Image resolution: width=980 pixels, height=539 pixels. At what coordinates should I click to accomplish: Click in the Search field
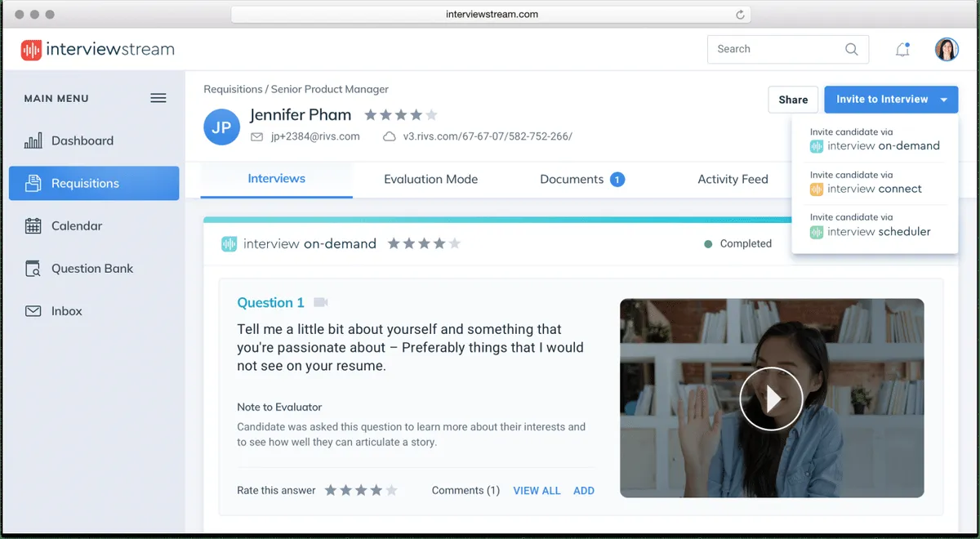788,49
